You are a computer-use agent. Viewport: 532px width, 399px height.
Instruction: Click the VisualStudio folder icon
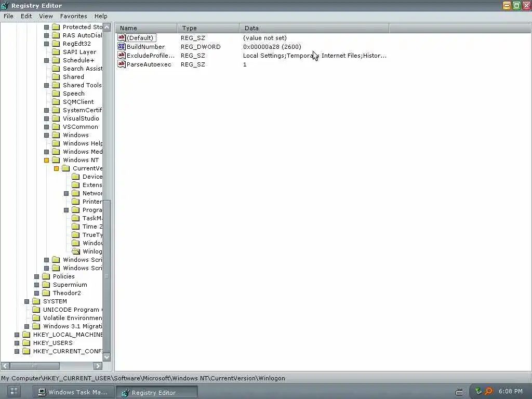click(56, 118)
